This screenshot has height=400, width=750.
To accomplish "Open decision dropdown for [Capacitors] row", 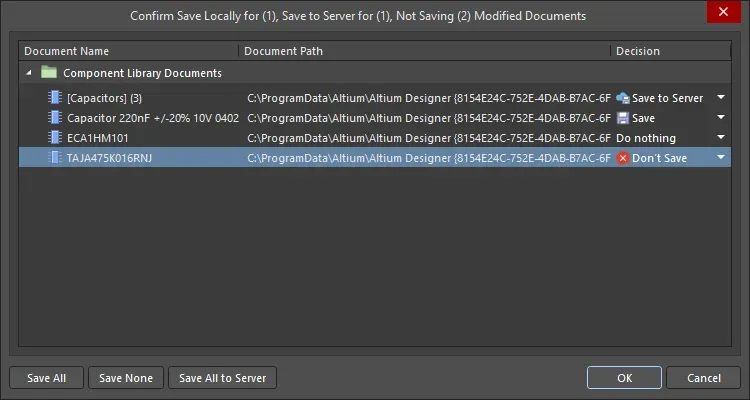I will point(721,98).
